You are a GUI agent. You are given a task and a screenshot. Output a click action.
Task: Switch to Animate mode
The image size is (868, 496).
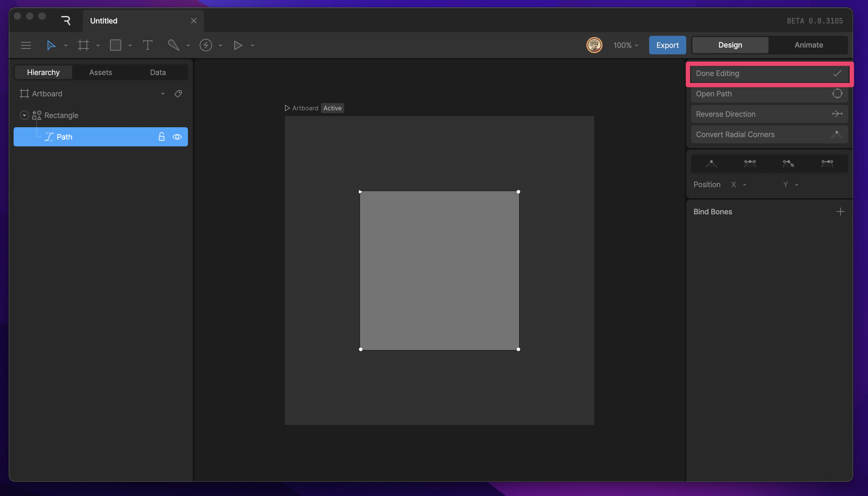(808, 45)
